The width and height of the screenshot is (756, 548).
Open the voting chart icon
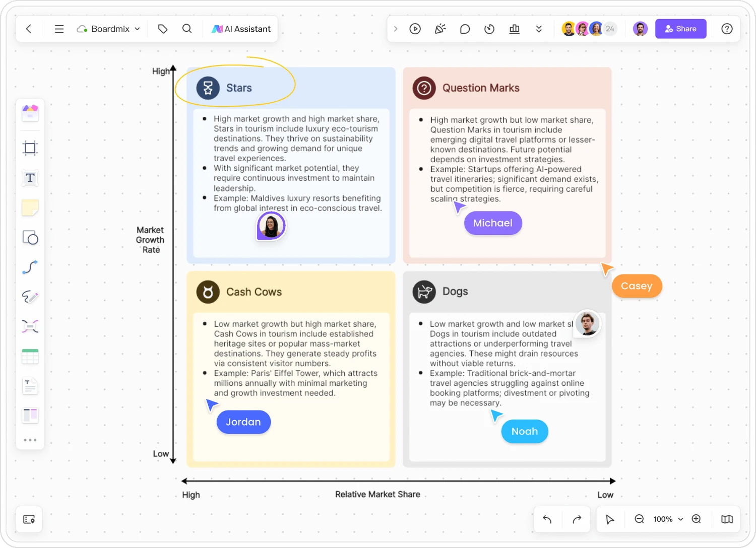(x=515, y=29)
